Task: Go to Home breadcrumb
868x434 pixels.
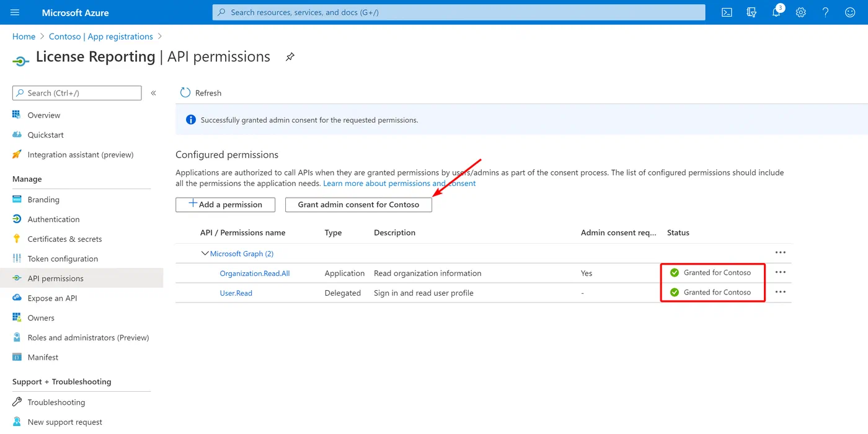Action: tap(24, 37)
